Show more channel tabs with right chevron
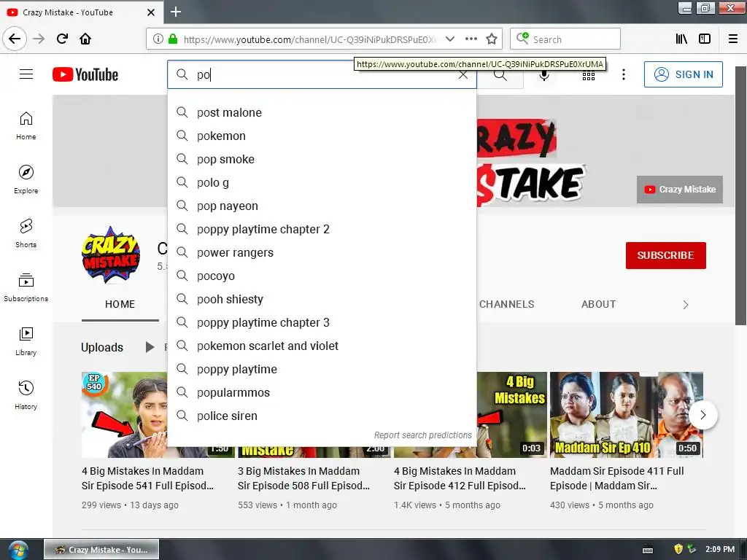The height and width of the screenshot is (560, 747). click(x=686, y=305)
